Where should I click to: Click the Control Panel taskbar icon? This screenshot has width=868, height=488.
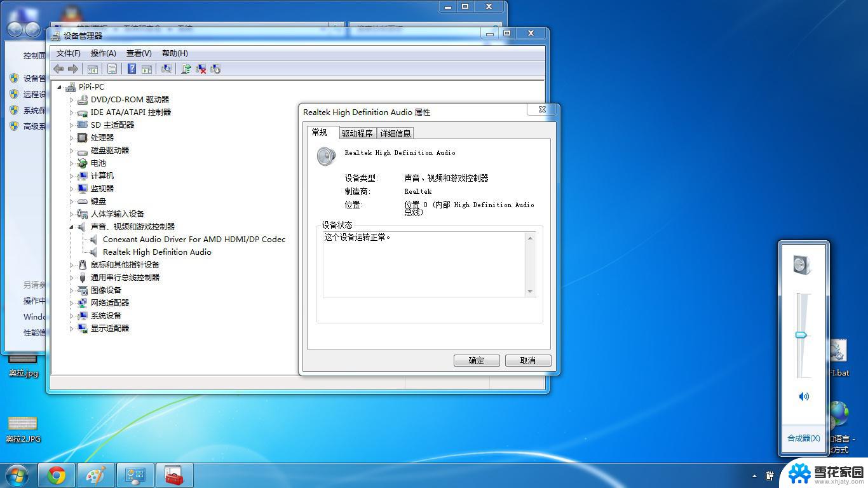pos(135,475)
